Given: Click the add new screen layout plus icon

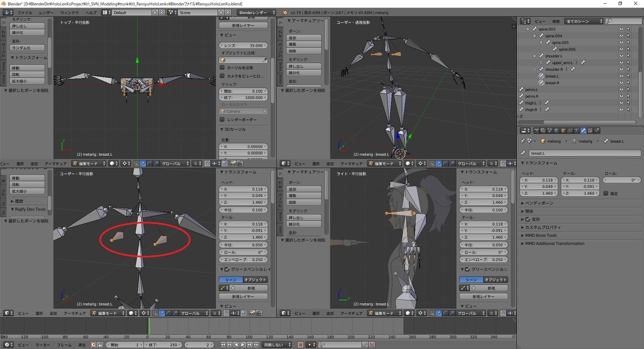Looking at the screenshot, I should (x=155, y=13).
